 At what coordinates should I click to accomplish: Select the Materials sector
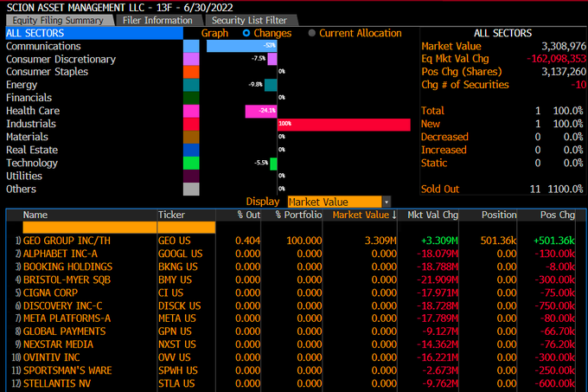[27, 137]
